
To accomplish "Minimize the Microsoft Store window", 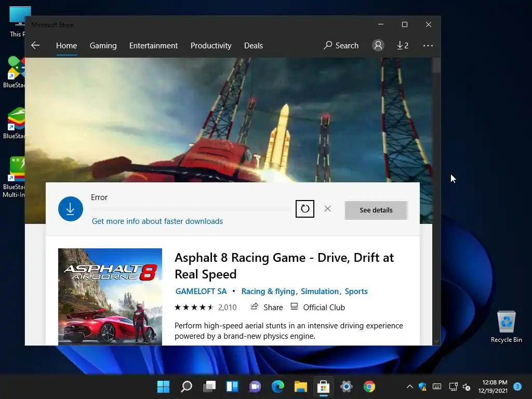I will click(x=381, y=24).
